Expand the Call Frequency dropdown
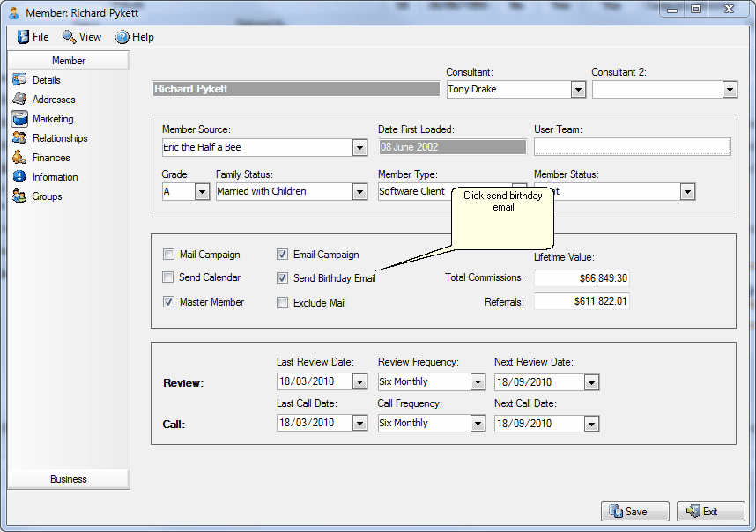Screen dimensions: 756x532 pyautogui.click(x=478, y=423)
